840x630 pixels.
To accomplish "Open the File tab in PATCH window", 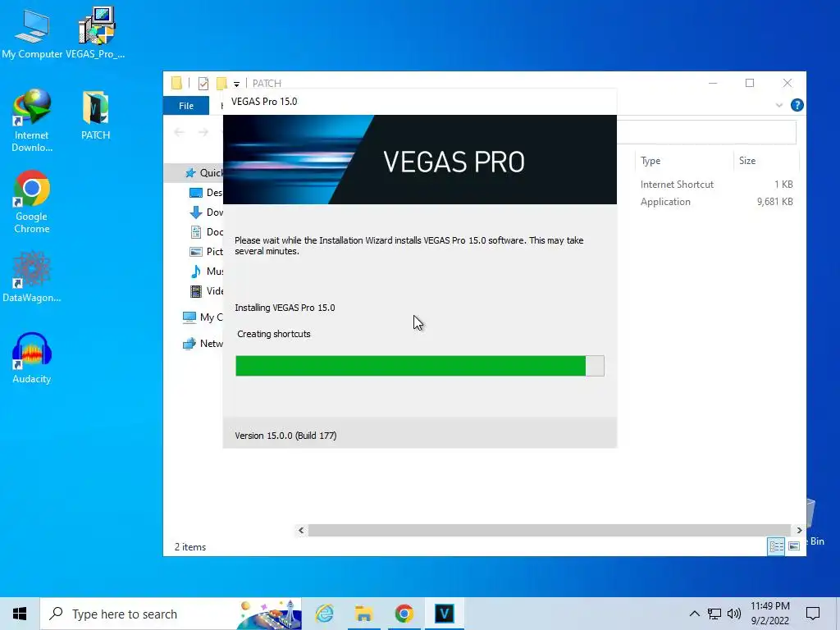I will (x=186, y=106).
